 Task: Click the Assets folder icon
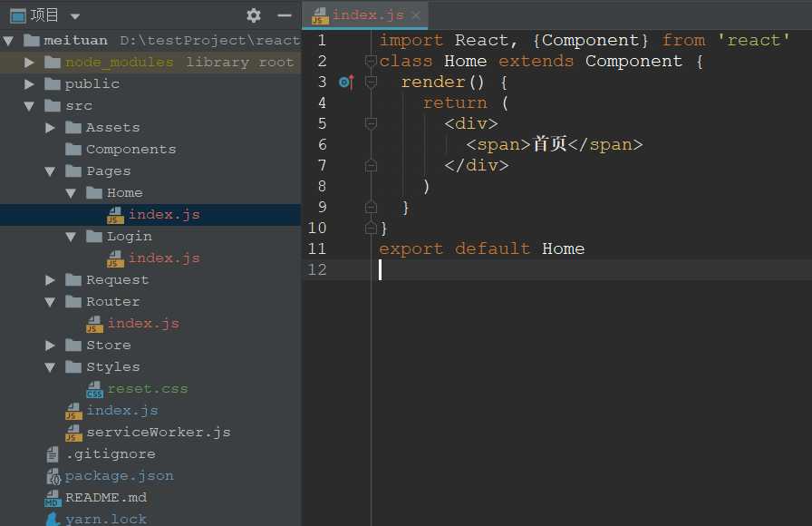[73, 128]
